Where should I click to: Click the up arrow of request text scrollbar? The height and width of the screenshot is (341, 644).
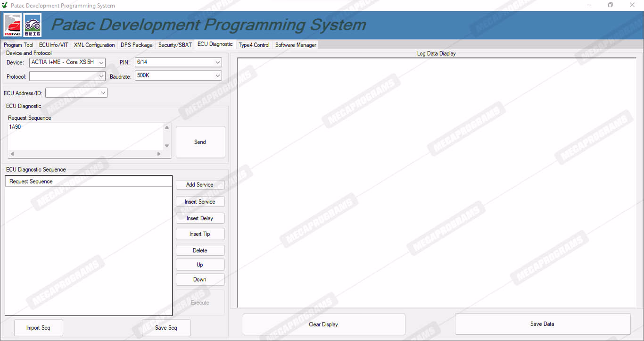tap(167, 127)
